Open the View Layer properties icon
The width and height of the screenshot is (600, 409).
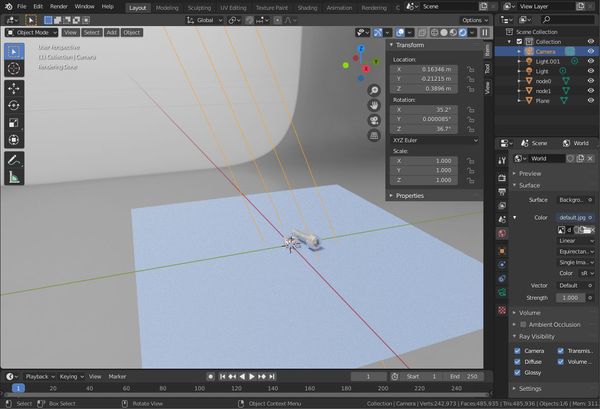point(502,205)
